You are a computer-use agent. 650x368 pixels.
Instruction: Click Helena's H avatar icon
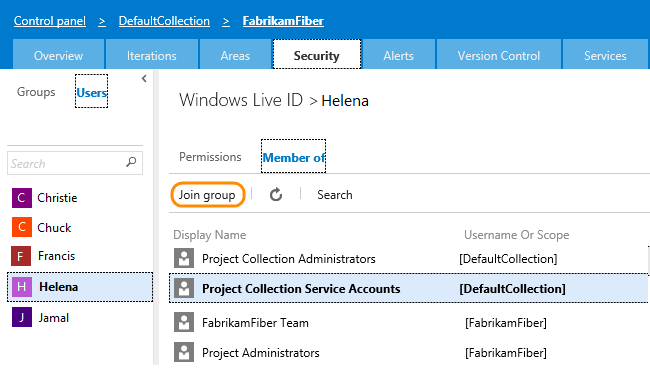(x=22, y=287)
